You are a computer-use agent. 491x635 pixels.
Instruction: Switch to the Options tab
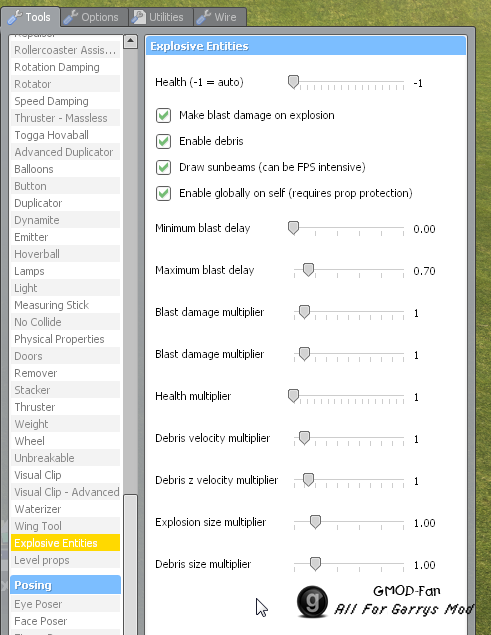pos(94,17)
